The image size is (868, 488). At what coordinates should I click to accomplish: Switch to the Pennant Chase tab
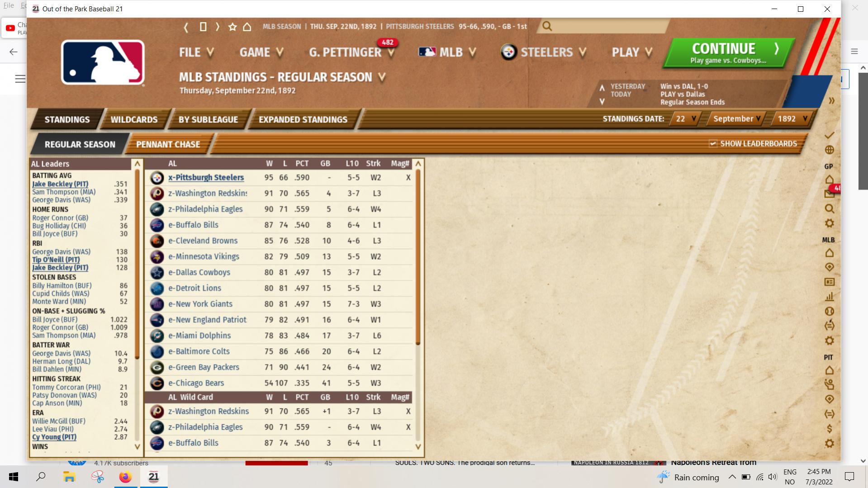(x=168, y=145)
